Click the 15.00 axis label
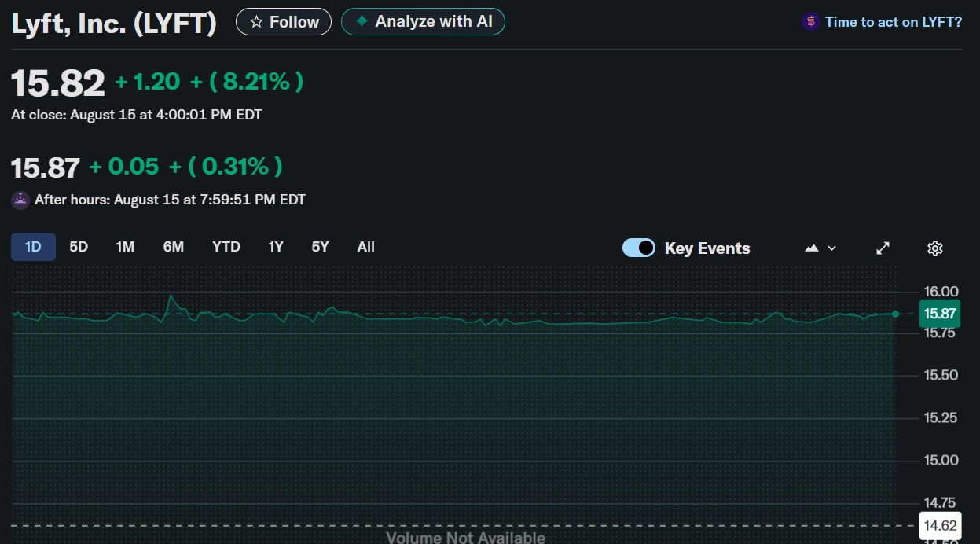The width and height of the screenshot is (980, 544). pos(941,460)
